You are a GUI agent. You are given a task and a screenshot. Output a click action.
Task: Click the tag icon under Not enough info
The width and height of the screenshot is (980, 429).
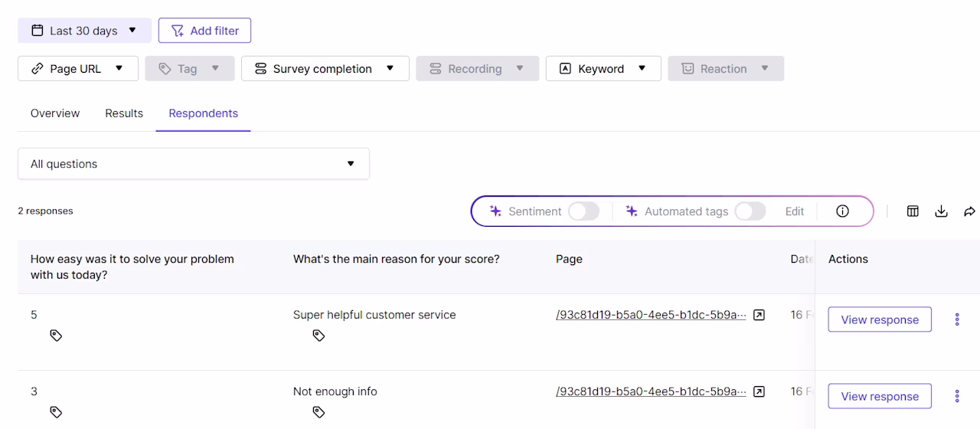click(318, 412)
